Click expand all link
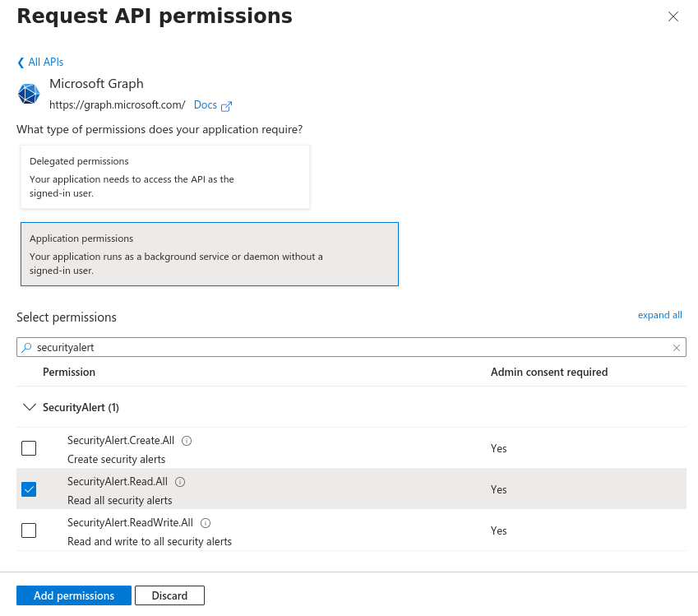Screen dimensions: 698x616 click(x=659, y=315)
